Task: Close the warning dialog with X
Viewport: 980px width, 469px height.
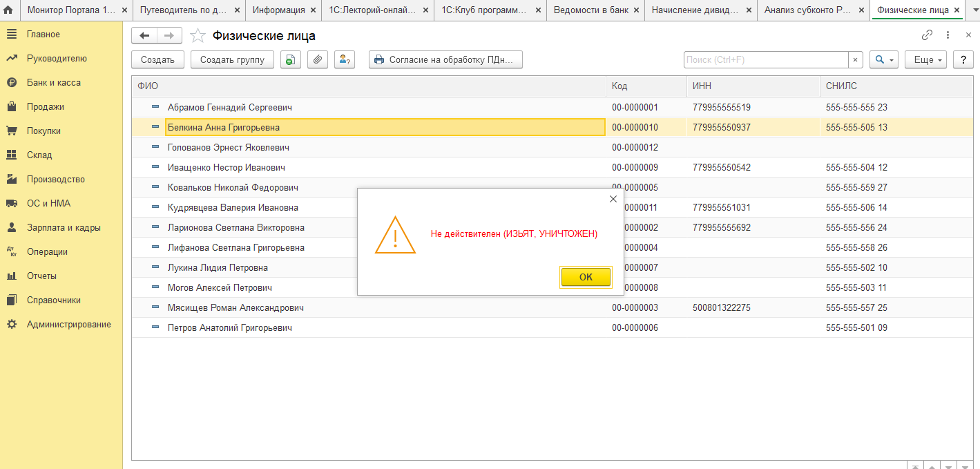Action: [x=613, y=199]
